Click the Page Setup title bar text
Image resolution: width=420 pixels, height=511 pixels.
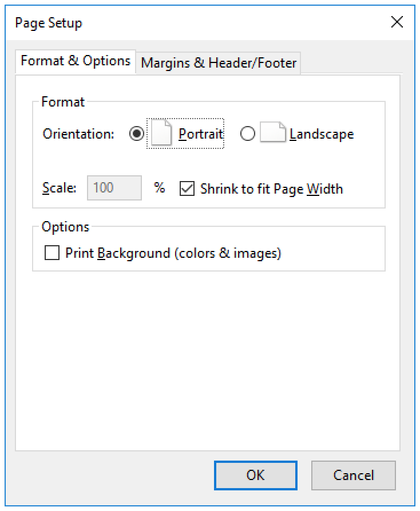point(49,23)
